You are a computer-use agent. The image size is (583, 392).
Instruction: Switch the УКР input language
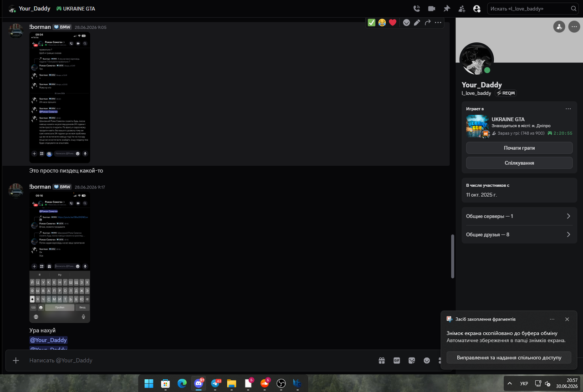(x=524, y=383)
